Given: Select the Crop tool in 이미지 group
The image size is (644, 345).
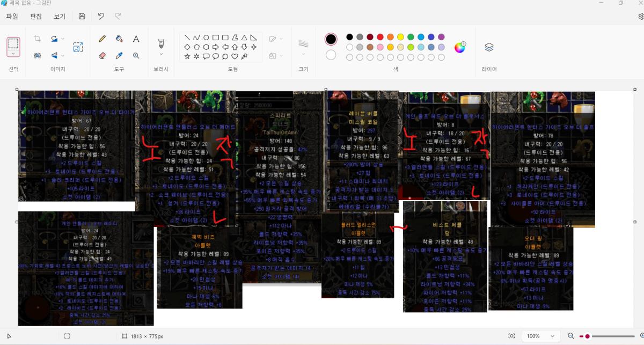Looking at the screenshot, I should [37, 39].
